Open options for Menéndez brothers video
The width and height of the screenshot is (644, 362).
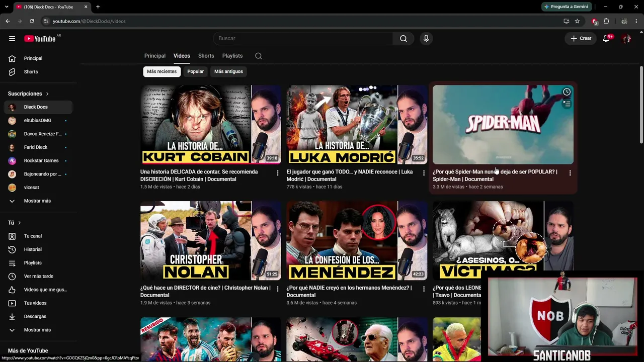pyautogui.click(x=424, y=289)
